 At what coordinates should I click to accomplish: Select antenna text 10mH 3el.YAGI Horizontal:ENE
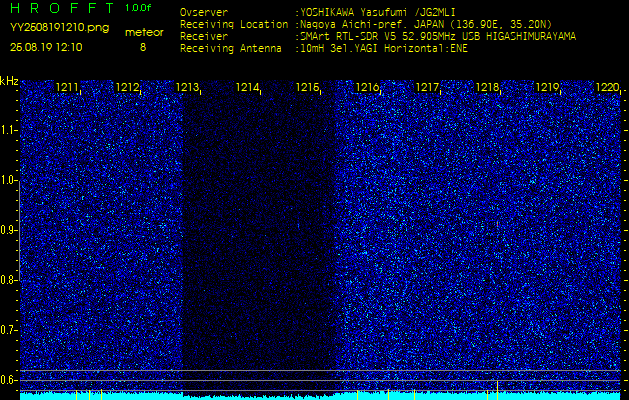(384, 49)
